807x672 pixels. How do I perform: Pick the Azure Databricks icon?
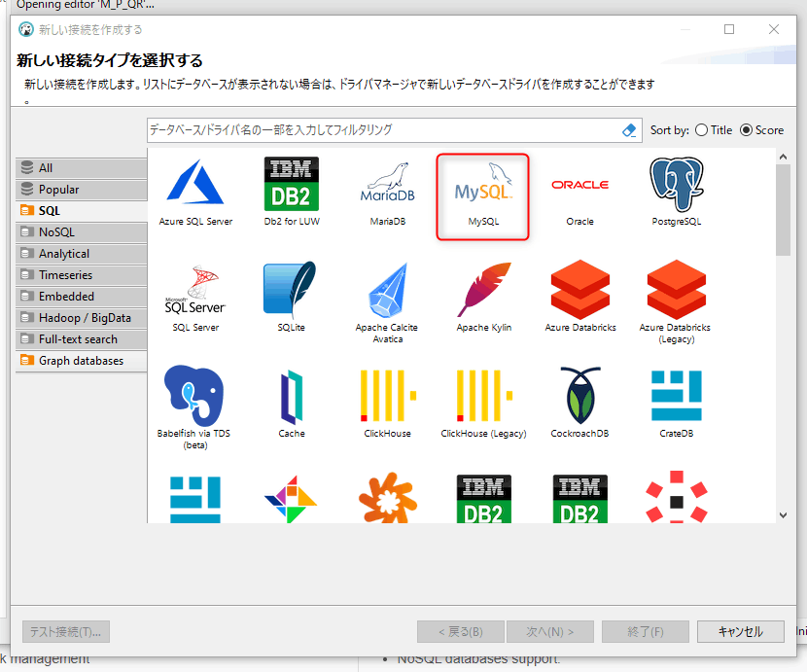click(580, 290)
